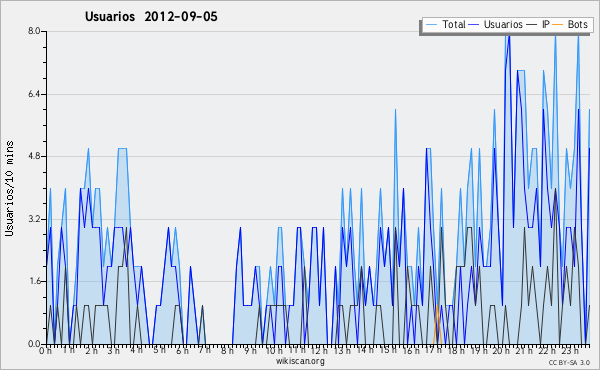The width and height of the screenshot is (600, 370).
Task: Click the 'CC BY-SA 3.0' license text
Action: [569, 362]
